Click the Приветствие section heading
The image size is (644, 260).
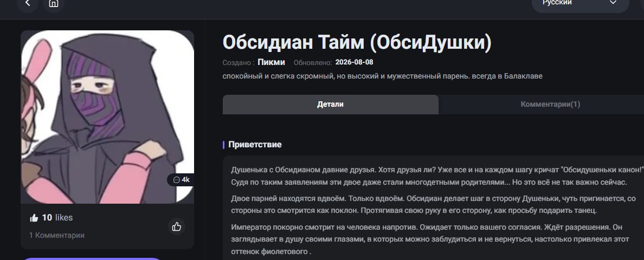pos(255,144)
